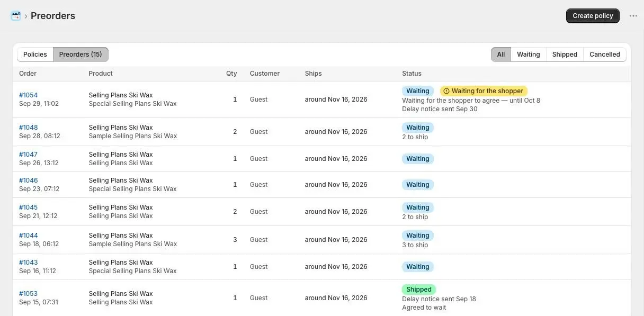Select the Preorders (15) tab
The image size is (644, 316).
pos(80,55)
